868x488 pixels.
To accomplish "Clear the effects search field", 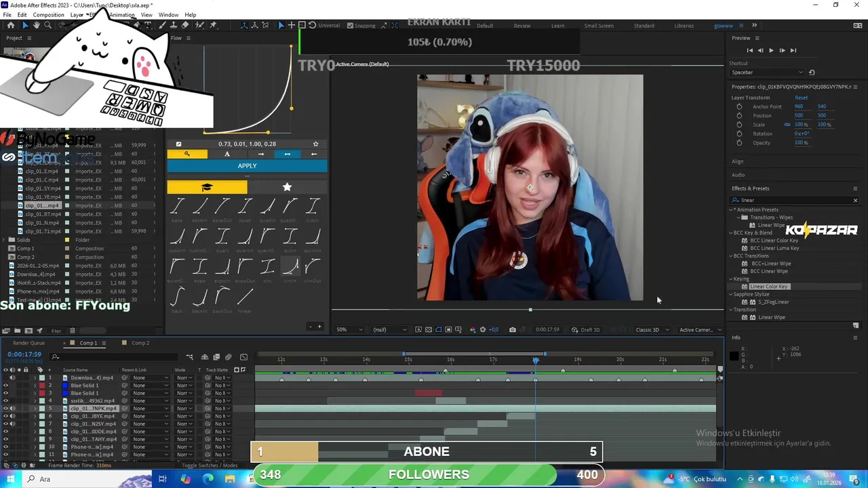I will click(855, 200).
